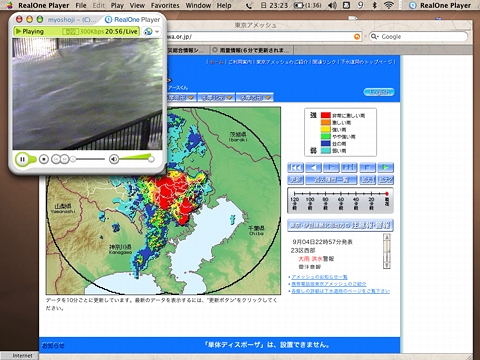Stop playback in RealOne Player
The width and height of the screenshot is (480, 360).
pos(44,159)
